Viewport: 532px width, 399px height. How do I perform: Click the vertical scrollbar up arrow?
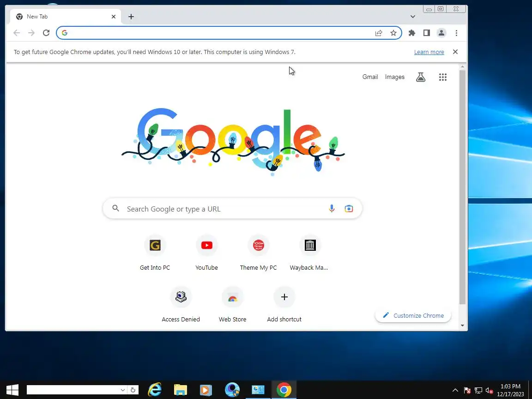point(462,67)
